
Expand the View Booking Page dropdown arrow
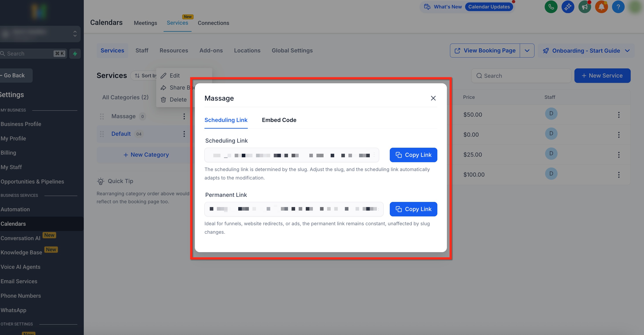[527, 50]
